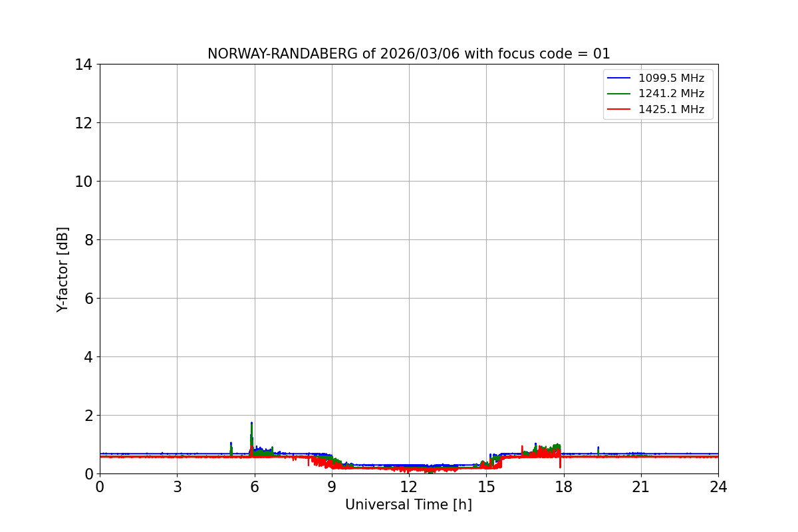798x532 pixels.
Task: Click the y-axis tick label 6
Action: [x=88, y=299]
